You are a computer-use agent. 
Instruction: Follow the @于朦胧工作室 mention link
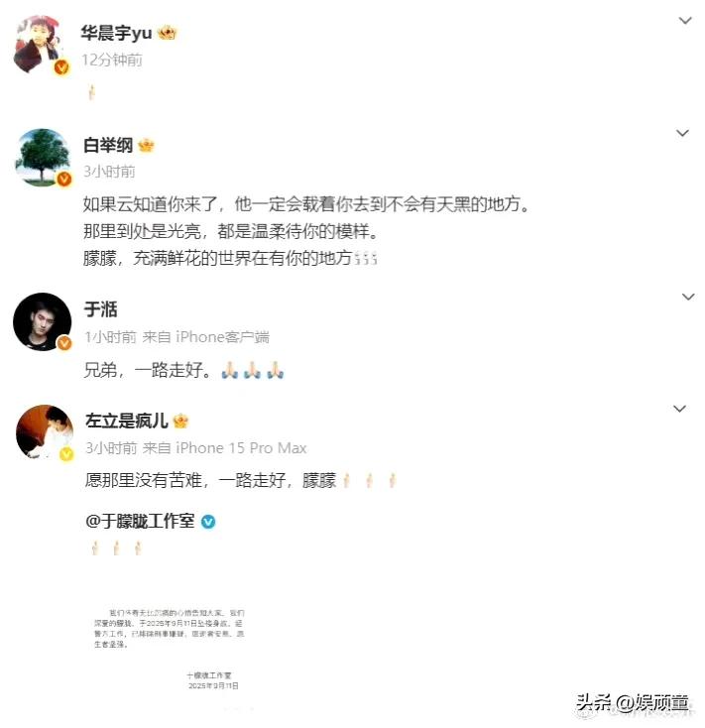click(140, 522)
